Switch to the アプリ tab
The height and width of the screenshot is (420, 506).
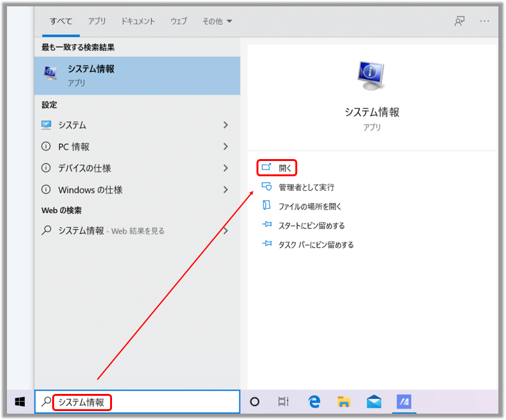97,21
